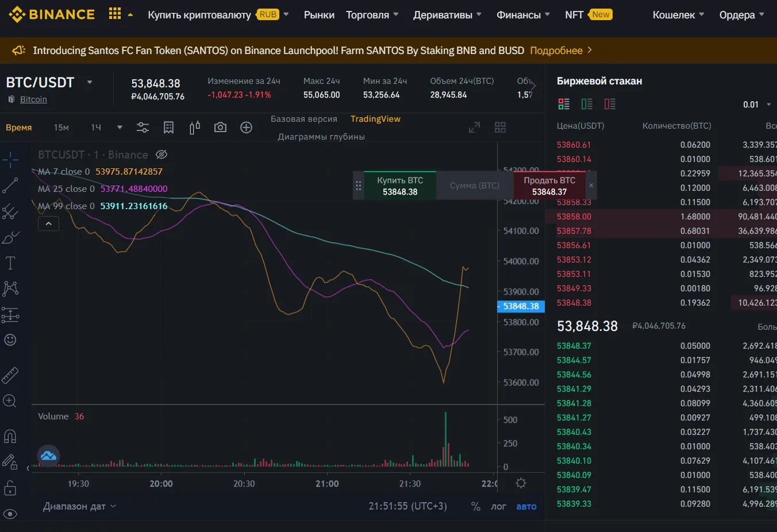Switch to TradingView chart tab
The image size is (777, 532).
coord(375,119)
